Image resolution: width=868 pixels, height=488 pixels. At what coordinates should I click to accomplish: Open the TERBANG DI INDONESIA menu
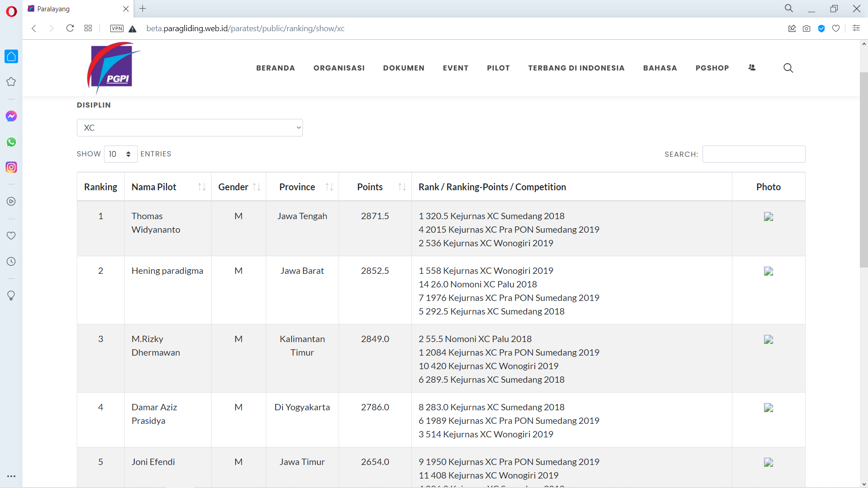point(576,68)
